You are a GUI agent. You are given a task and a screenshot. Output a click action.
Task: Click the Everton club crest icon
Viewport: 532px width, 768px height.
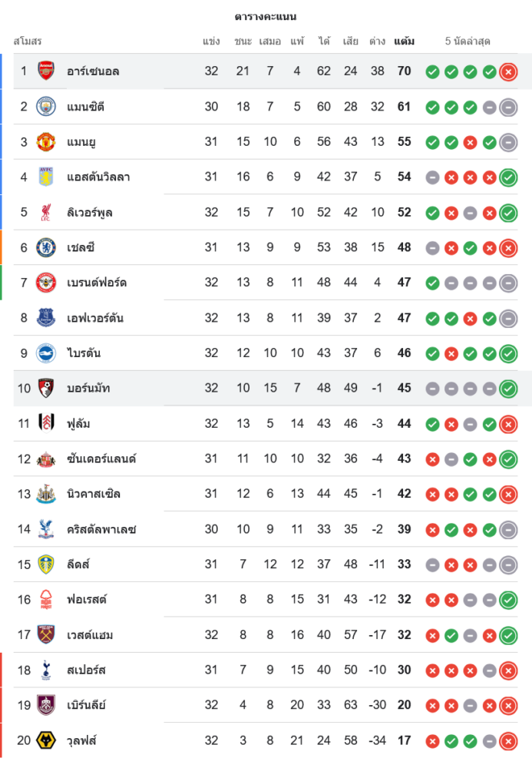(x=46, y=318)
